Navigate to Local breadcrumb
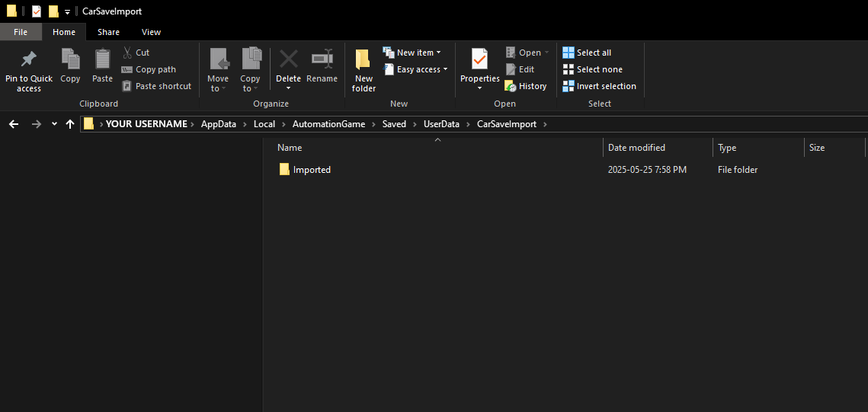Image resolution: width=868 pixels, height=412 pixels. [x=264, y=124]
